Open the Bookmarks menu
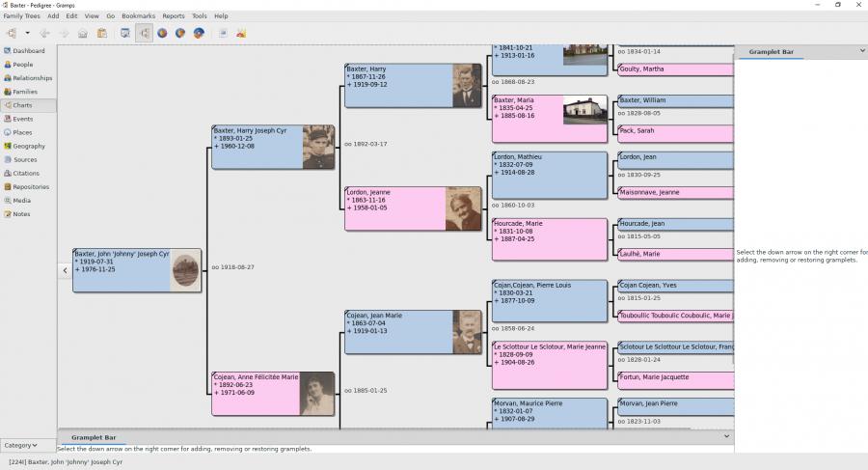This screenshot has height=470, width=868. 138,16
